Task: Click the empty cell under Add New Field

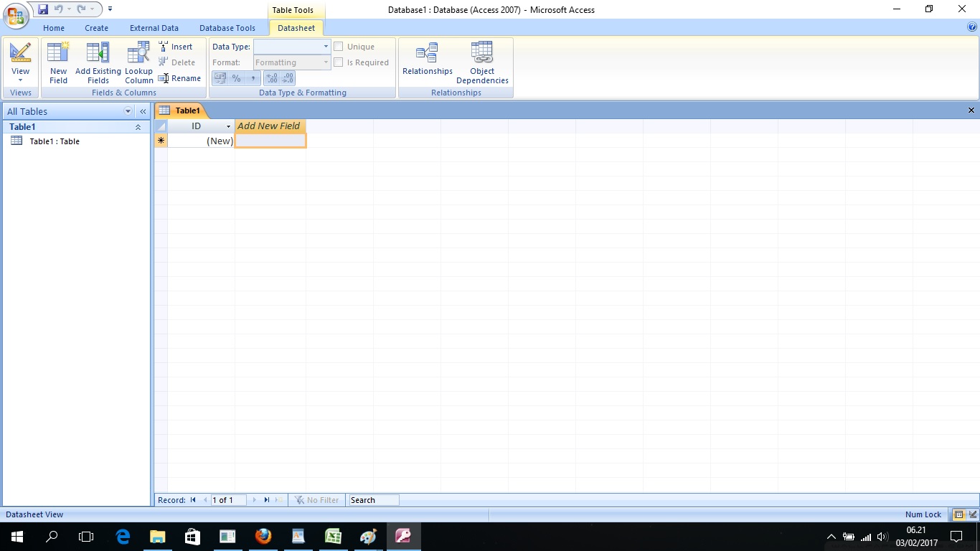Action: [x=270, y=141]
